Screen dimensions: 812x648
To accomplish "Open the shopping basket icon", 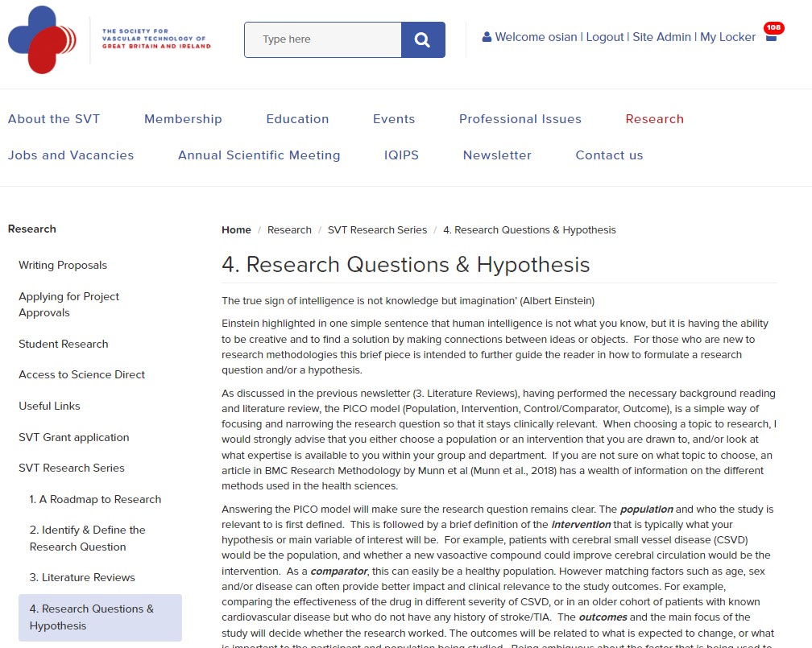I will pyautogui.click(x=771, y=37).
